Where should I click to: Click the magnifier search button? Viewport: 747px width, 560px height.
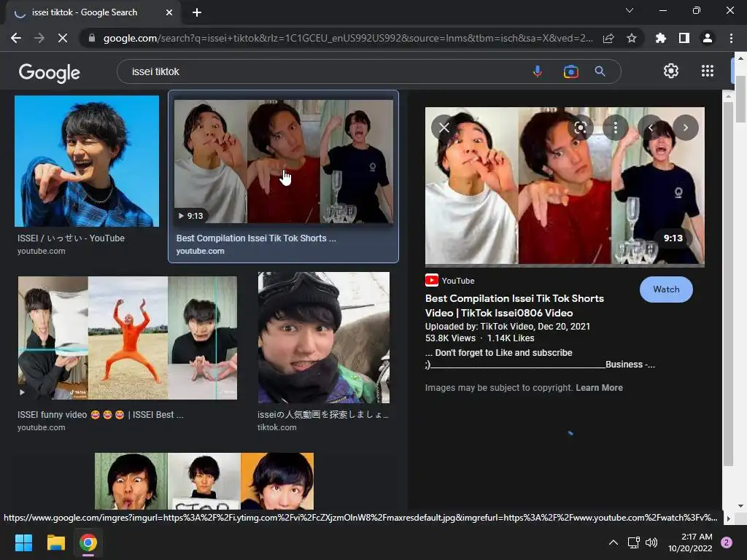[x=600, y=71]
